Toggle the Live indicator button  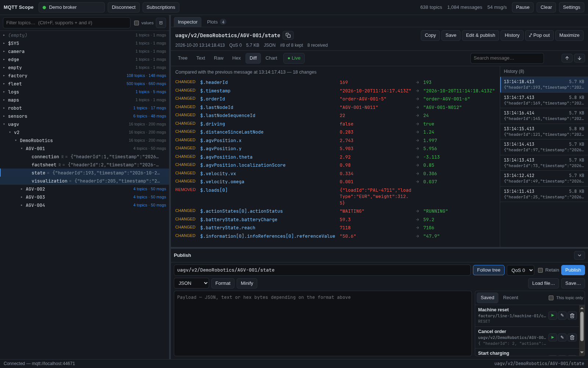pyautogui.click(x=294, y=58)
